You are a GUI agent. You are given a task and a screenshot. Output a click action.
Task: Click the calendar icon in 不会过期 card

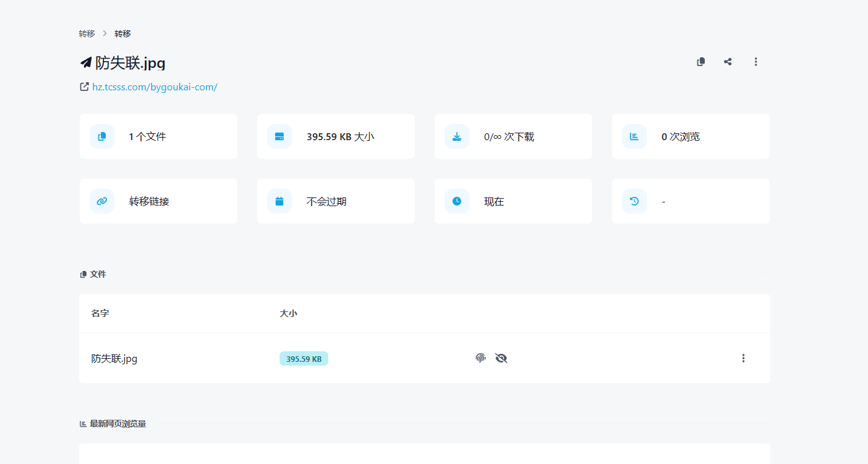point(280,201)
